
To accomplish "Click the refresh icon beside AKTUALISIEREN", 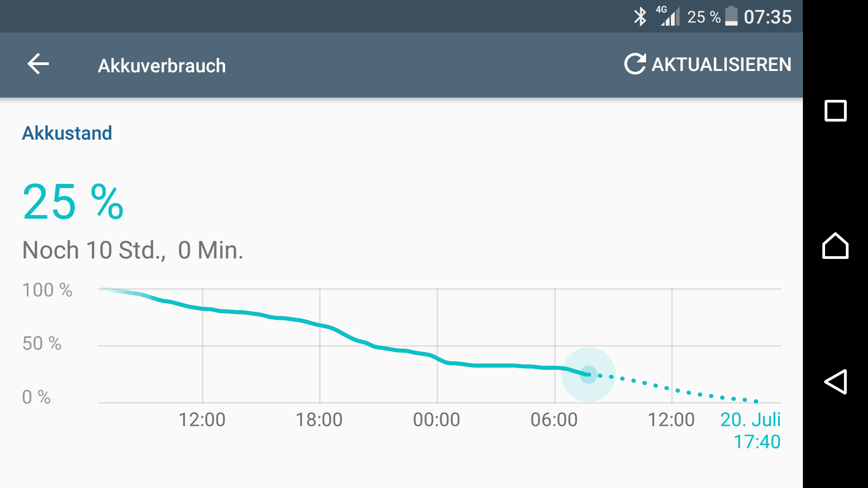I will [x=635, y=64].
